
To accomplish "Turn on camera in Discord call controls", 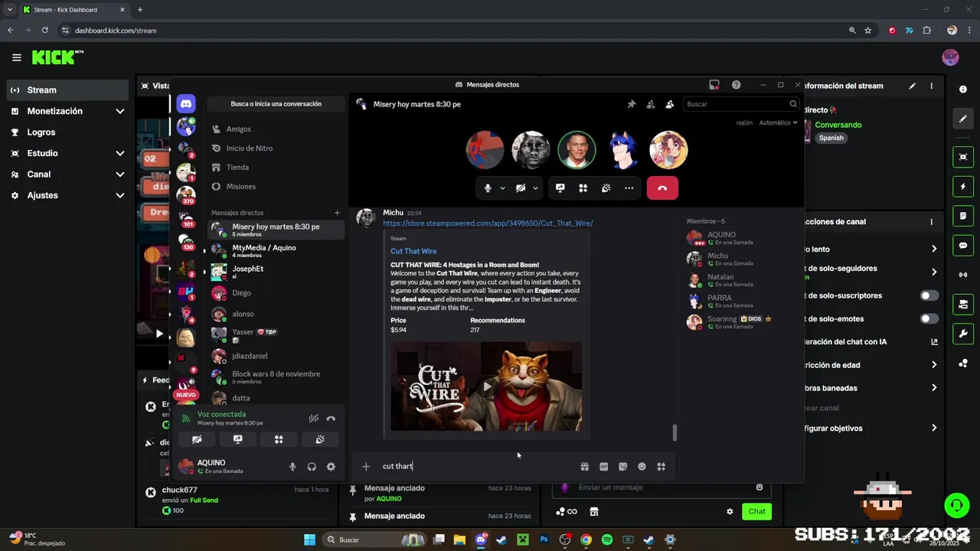I will click(521, 187).
